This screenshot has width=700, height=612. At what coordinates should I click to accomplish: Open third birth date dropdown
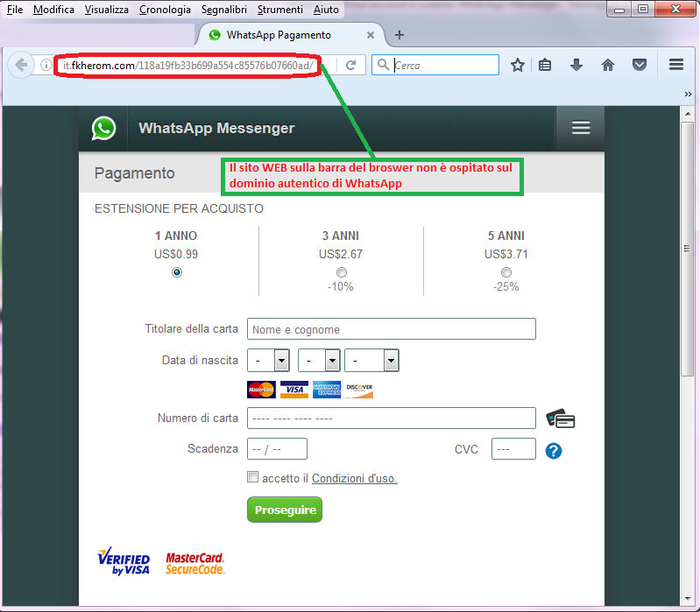[371, 361]
